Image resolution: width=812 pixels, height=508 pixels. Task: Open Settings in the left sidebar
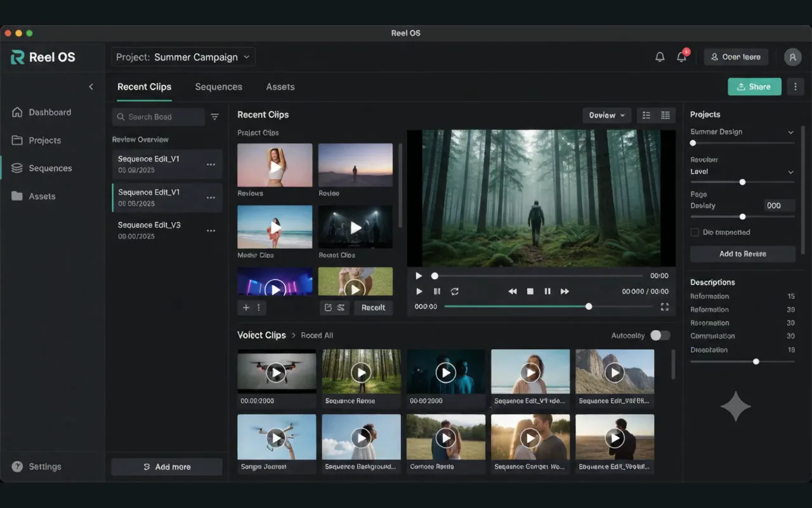37,467
